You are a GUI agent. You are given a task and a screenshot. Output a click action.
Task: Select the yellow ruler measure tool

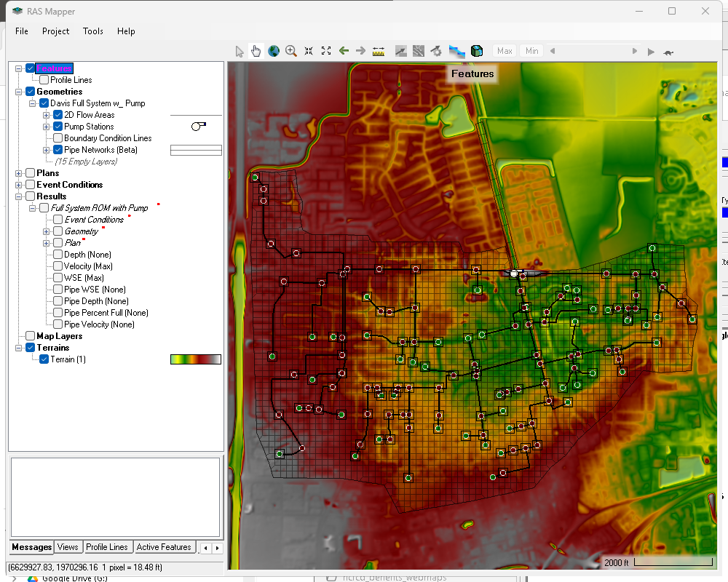coord(379,52)
